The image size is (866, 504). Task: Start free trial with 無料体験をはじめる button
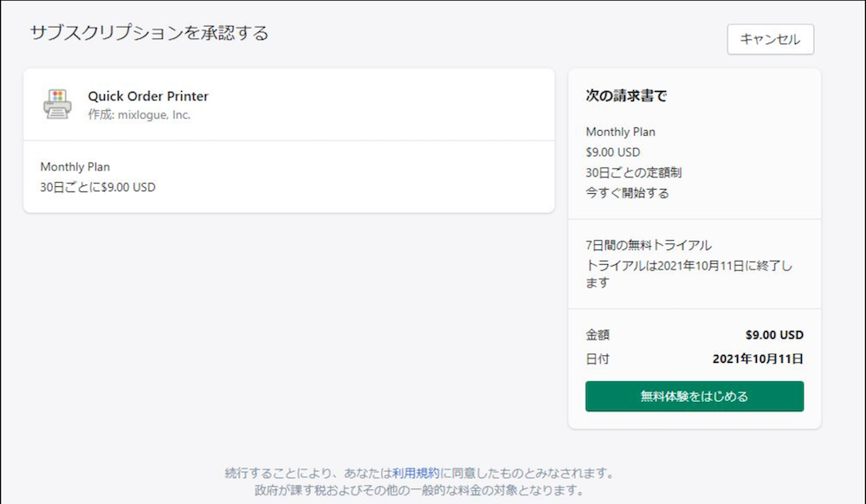coord(695,396)
